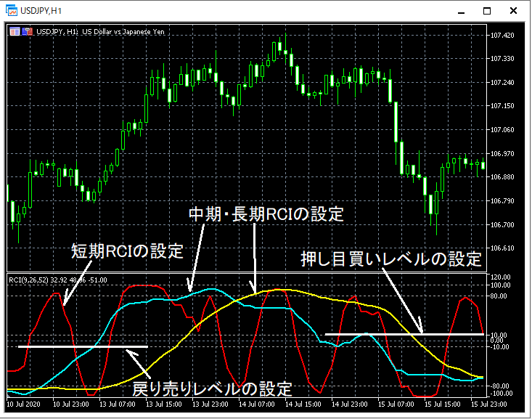Click the 106.610 price scale label
532x419 pixels.
click(x=502, y=248)
